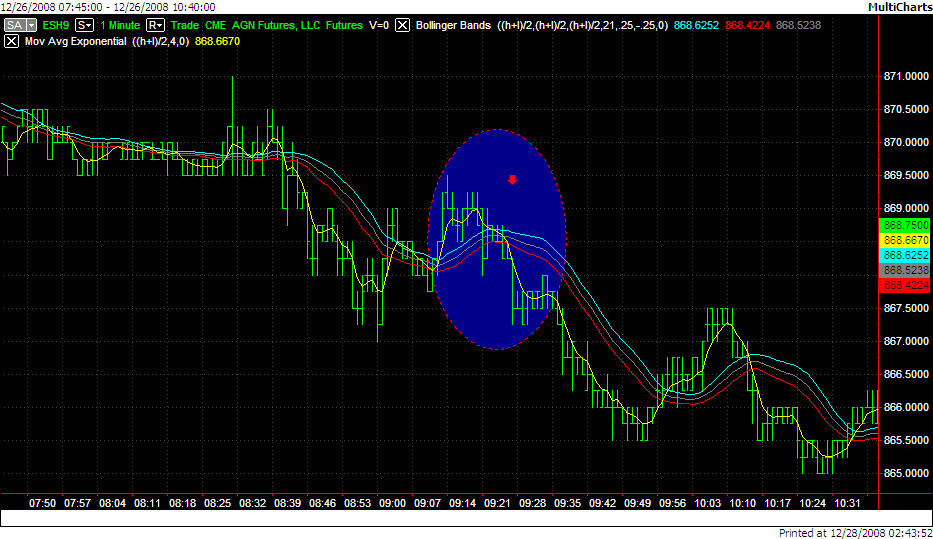Open the R resolution dropdown beside 1 Minute
This screenshot has width=933, height=539.
click(x=155, y=26)
